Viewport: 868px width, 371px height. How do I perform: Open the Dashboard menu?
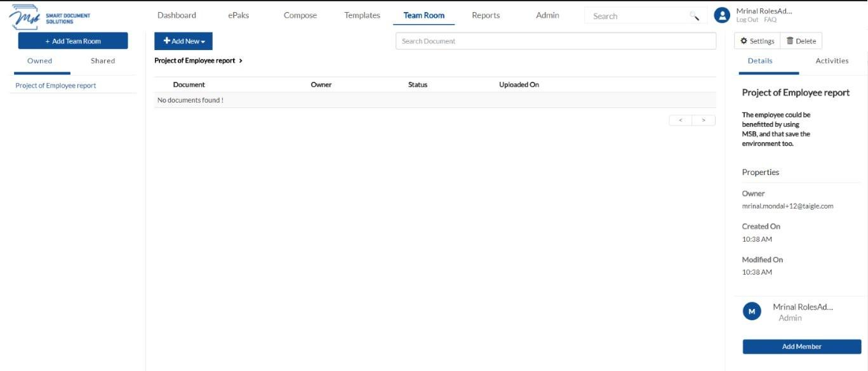[177, 15]
